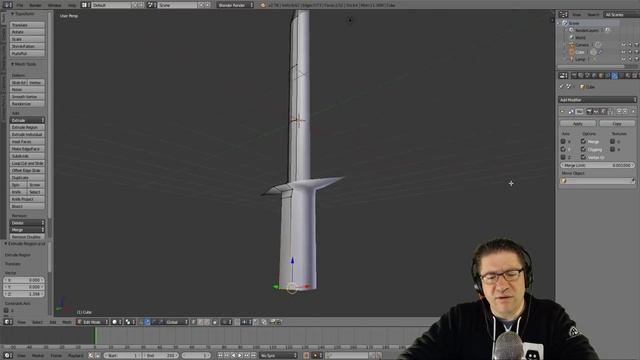640x360 pixels.
Task: Open the Extrude dropdown in Add section
Action: click(x=27, y=120)
